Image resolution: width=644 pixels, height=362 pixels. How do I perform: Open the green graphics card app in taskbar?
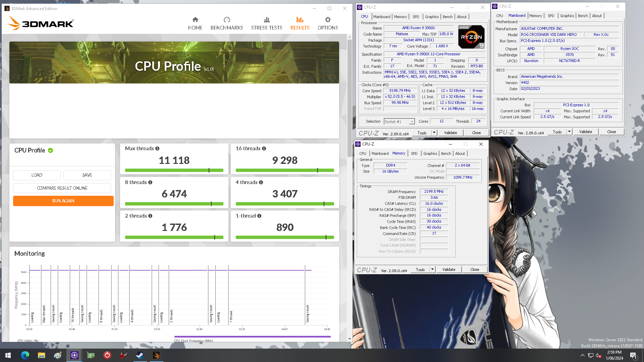click(91, 355)
